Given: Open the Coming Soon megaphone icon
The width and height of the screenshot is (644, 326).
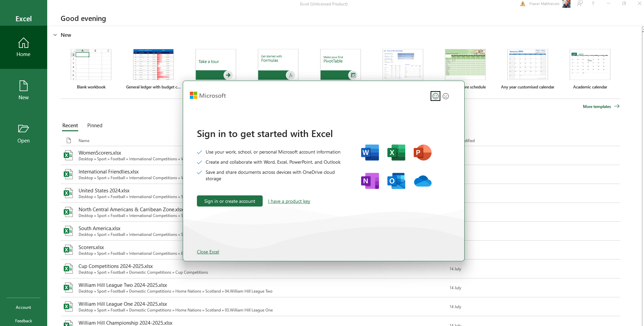Looking at the screenshot, I should click(x=580, y=4).
